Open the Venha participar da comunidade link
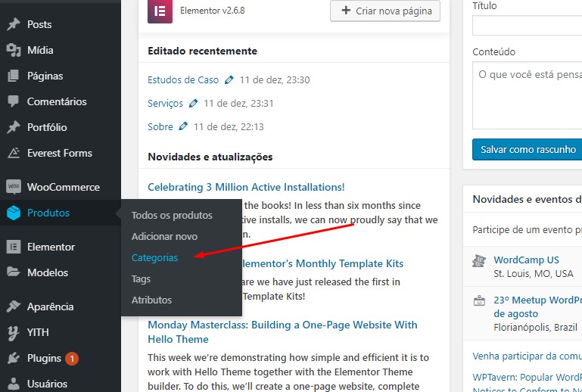 (x=527, y=356)
